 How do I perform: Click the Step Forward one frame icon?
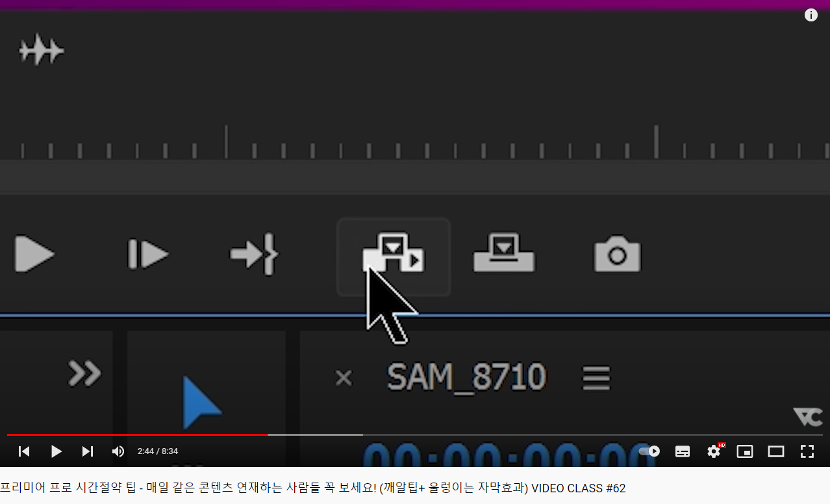[x=148, y=254]
